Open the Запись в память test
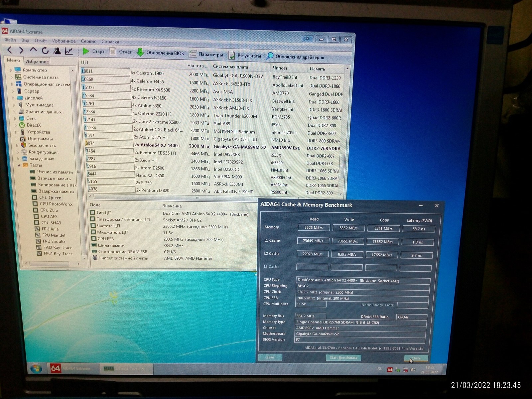This screenshot has width=532, height=399. point(54,178)
